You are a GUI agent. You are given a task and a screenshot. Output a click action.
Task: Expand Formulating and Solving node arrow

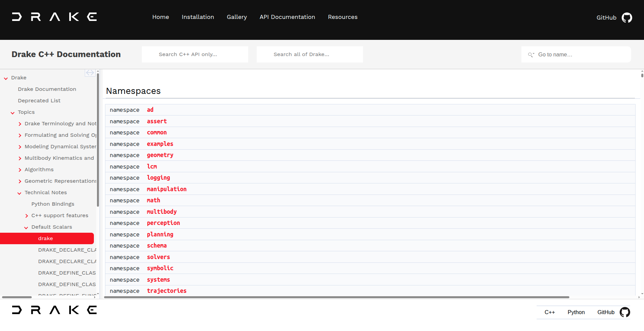[20, 135]
